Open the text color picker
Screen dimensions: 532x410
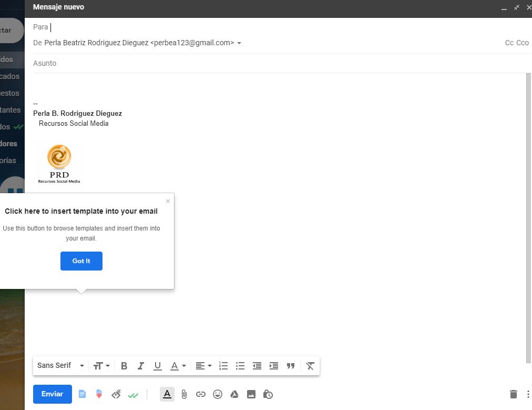pyautogui.click(x=177, y=365)
